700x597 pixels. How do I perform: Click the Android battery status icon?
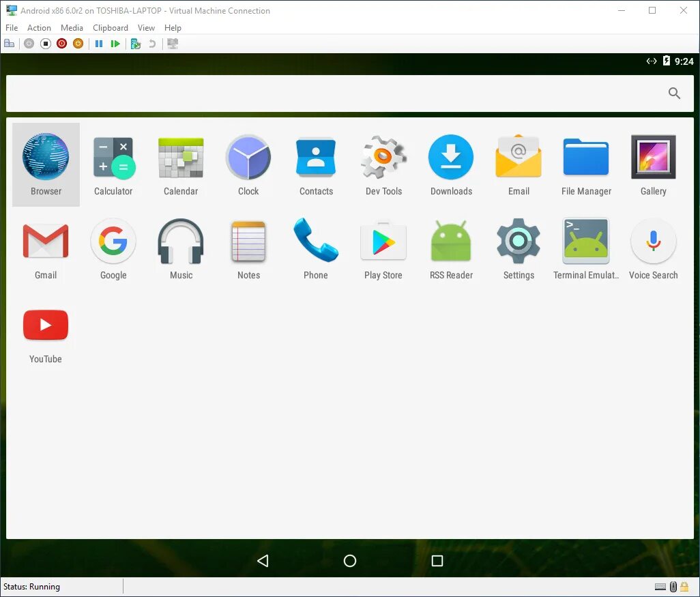point(666,61)
